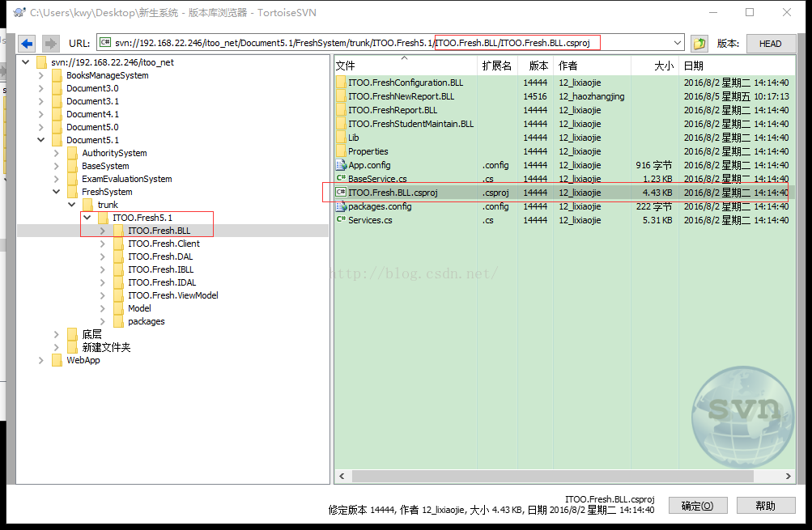The image size is (812, 530).
Task: Click the Lib folder icon in file list
Action: click(x=341, y=138)
